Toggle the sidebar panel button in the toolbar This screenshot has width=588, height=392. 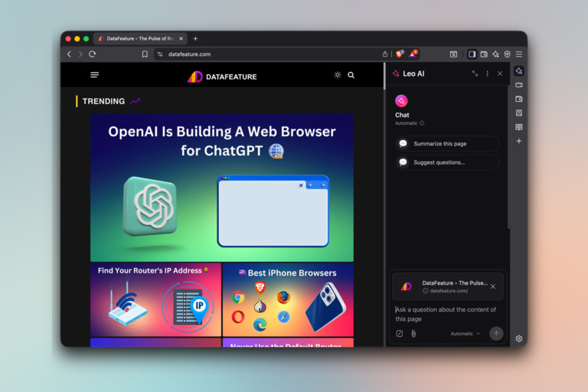(x=472, y=54)
